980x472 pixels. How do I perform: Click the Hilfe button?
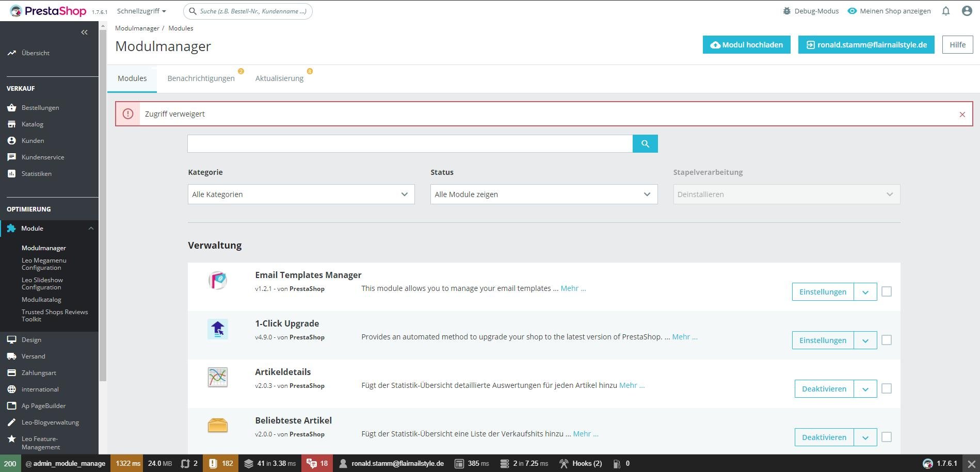pos(957,45)
